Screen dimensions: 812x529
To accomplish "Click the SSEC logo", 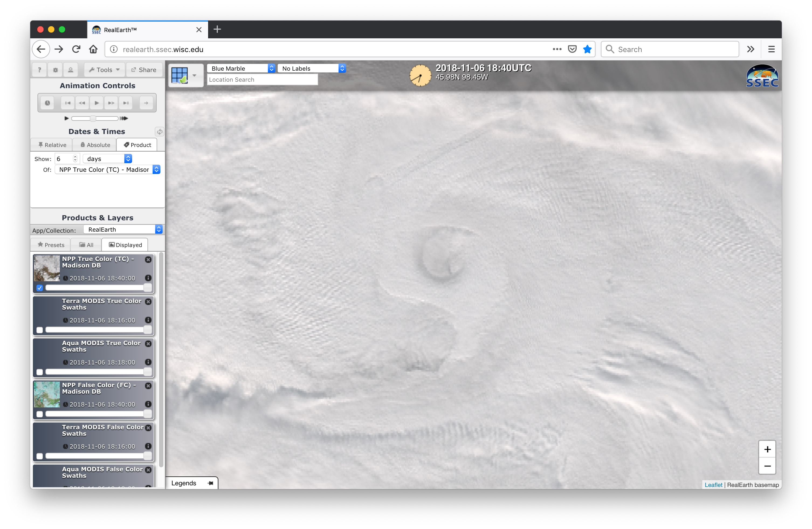I will point(762,76).
